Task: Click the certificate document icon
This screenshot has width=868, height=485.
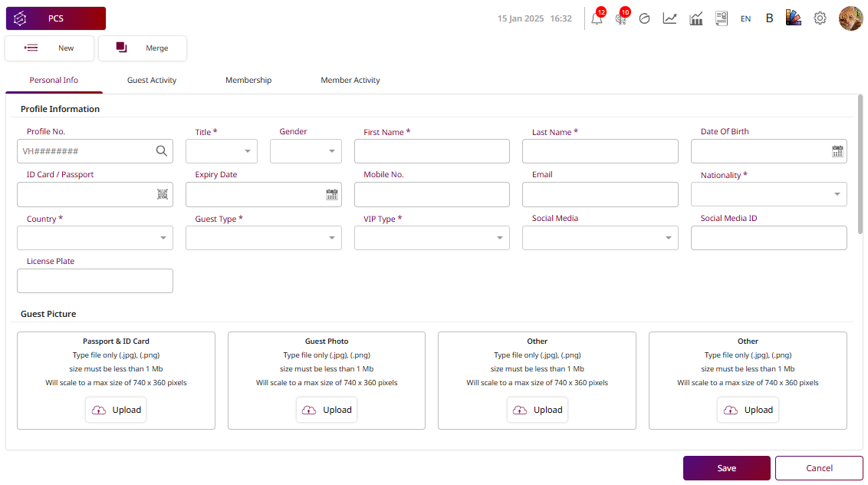Action: pos(721,18)
